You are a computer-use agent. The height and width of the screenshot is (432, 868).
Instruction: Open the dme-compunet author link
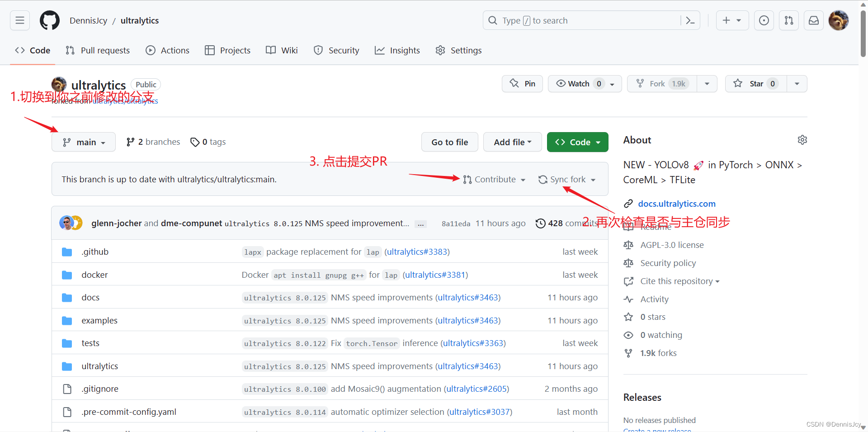pos(192,223)
